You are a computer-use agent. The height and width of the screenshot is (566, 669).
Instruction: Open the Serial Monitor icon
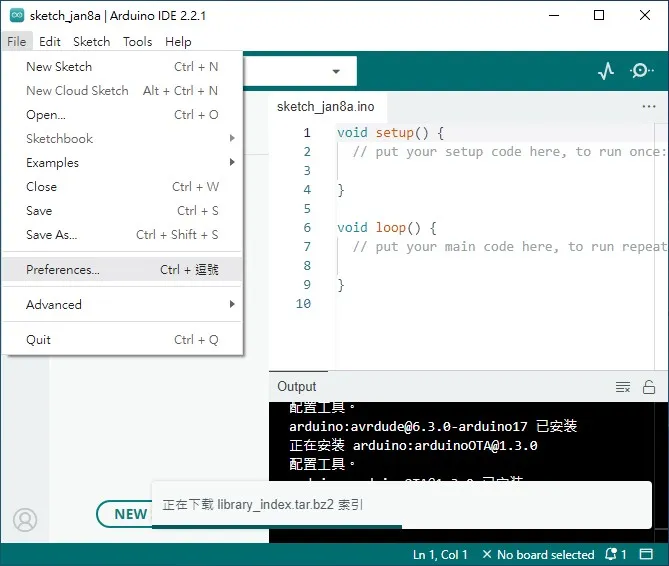click(x=641, y=70)
